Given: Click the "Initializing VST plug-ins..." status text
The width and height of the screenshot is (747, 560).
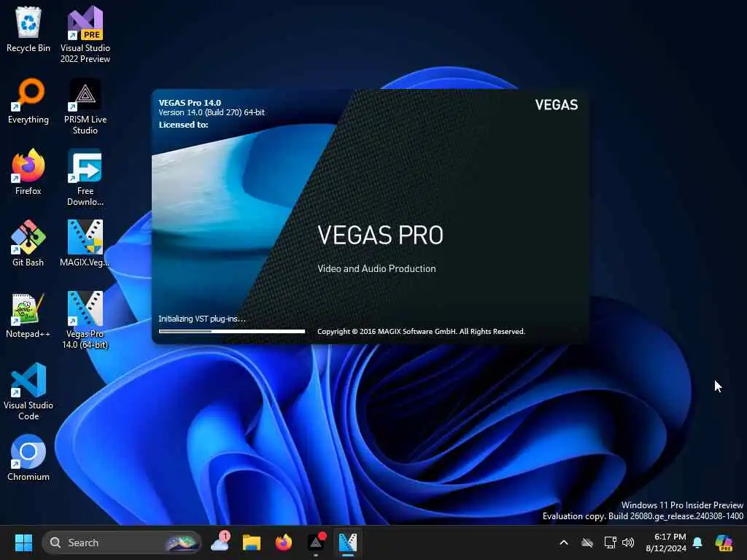Looking at the screenshot, I should click(x=202, y=319).
